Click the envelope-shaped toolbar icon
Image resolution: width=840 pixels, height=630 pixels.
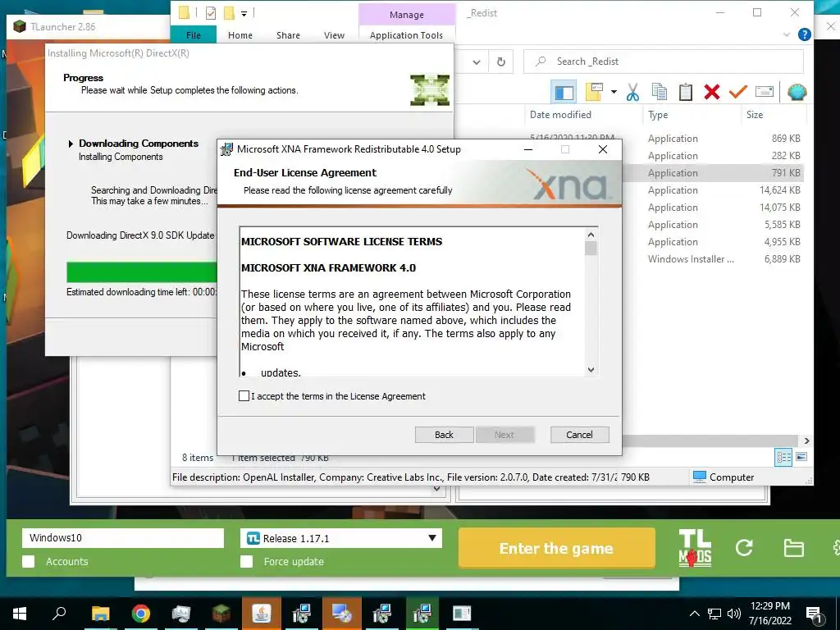coord(765,92)
